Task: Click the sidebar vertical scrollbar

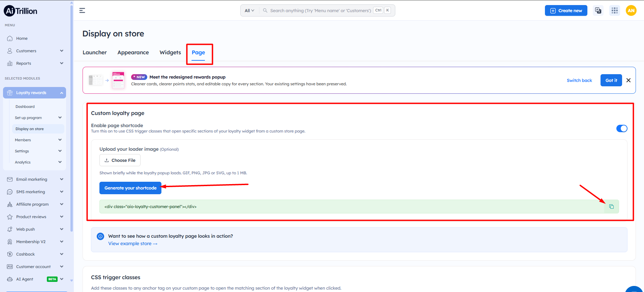Action: click(x=71, y=118)
